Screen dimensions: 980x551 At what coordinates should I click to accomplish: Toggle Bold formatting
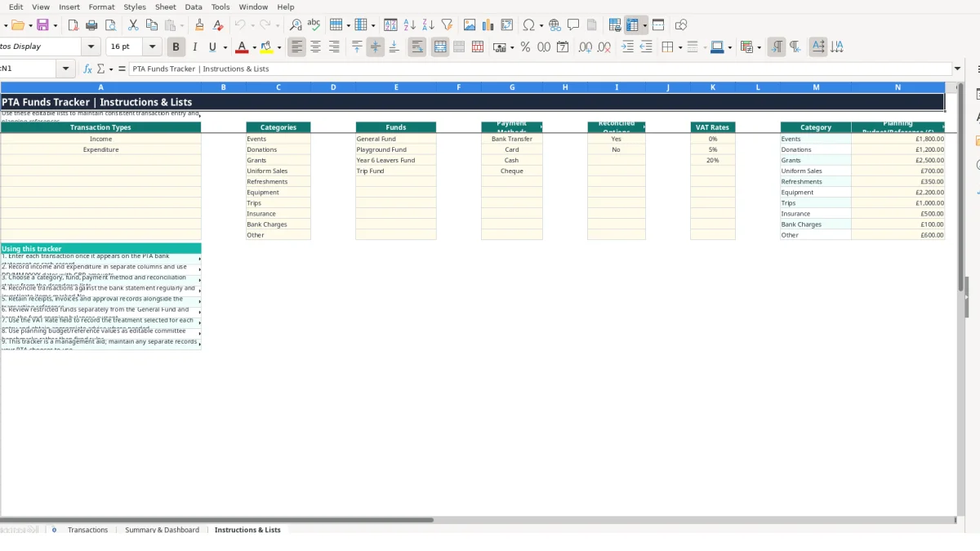[x=176, y=47]
